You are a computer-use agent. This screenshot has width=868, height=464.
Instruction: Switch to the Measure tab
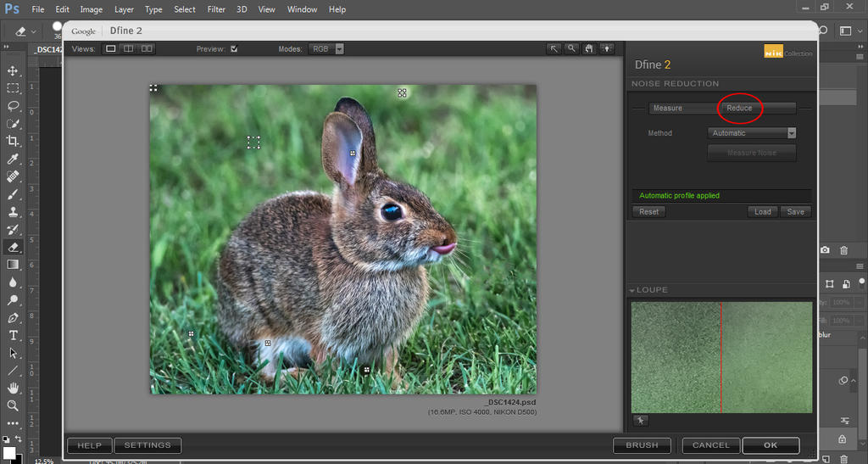(x=667, y=109)
